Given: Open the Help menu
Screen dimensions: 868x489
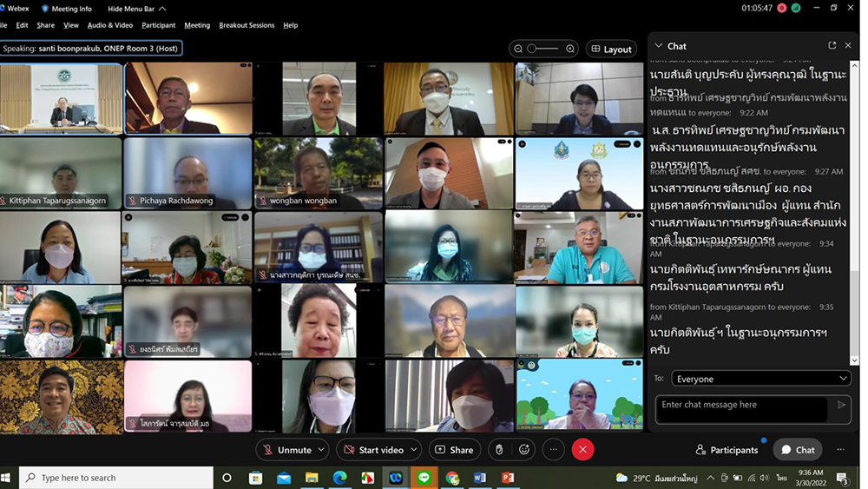Looking at the screenshot, I should click(x=291, y=25).
